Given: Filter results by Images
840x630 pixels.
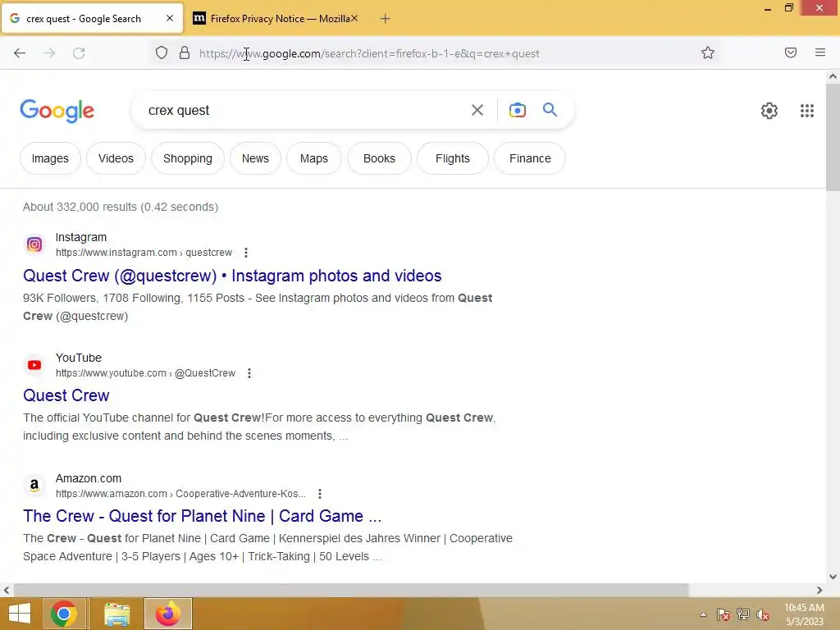Looking at the screenshot, I should pos(50,158).
